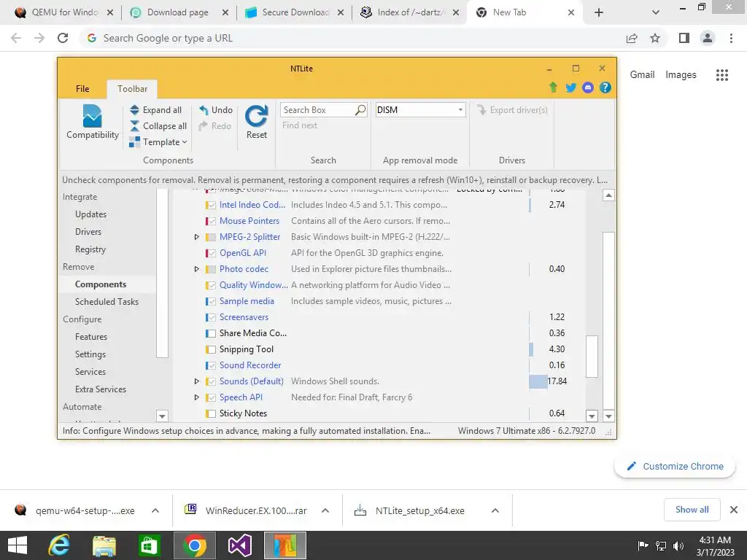Undo the last component change
Viewport: 747px width, 560px height.
pyautogui.click(x=216, y=110)
